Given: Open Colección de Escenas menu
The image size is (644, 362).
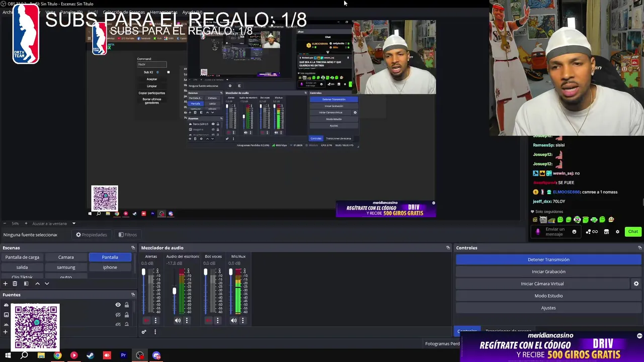Looking at the screenshot, I should point(124,12).
